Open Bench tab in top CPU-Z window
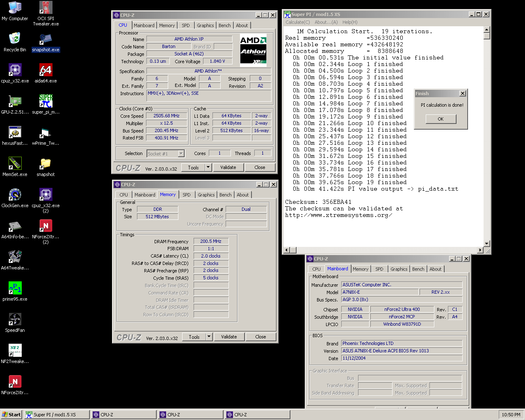525x420 pixels. (x=225, y=25)
